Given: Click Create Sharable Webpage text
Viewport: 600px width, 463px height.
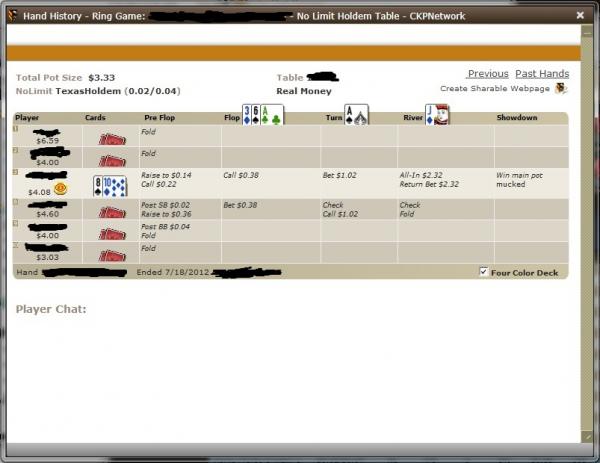Looking at the screenshot, I should [495, 89].
